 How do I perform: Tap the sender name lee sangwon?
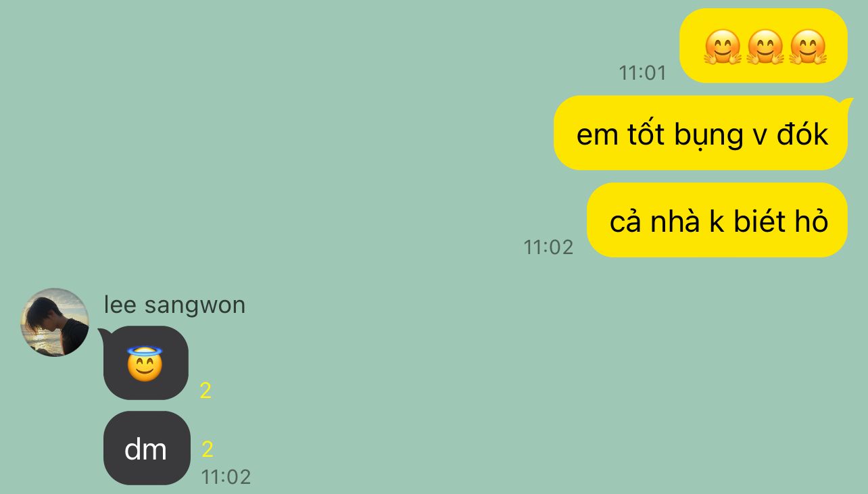coord(174,305)
